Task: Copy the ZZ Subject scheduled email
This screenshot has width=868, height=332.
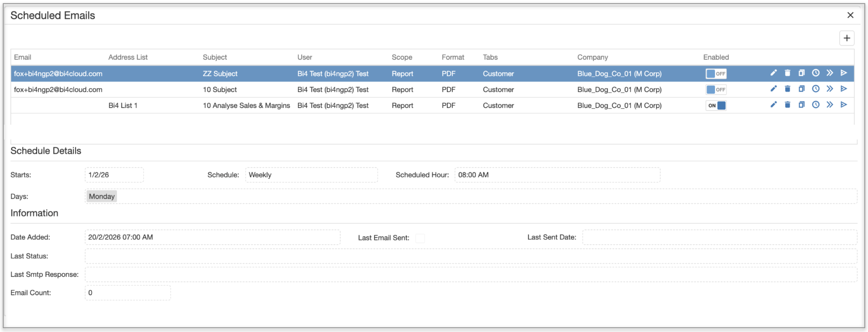Action: coord(802,73)
